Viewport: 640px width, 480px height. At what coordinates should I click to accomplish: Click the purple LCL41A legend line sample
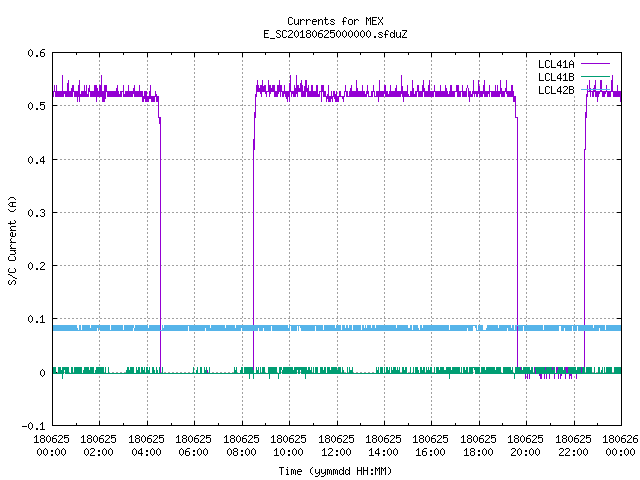[595, 64]
